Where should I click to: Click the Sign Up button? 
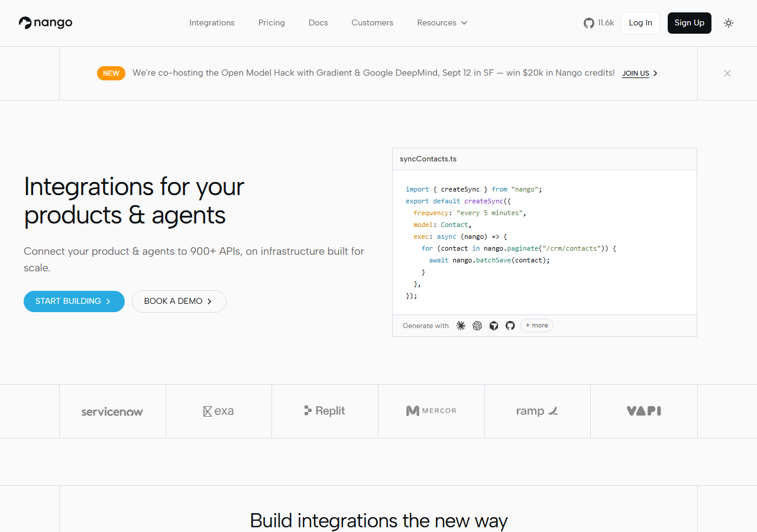690,23
